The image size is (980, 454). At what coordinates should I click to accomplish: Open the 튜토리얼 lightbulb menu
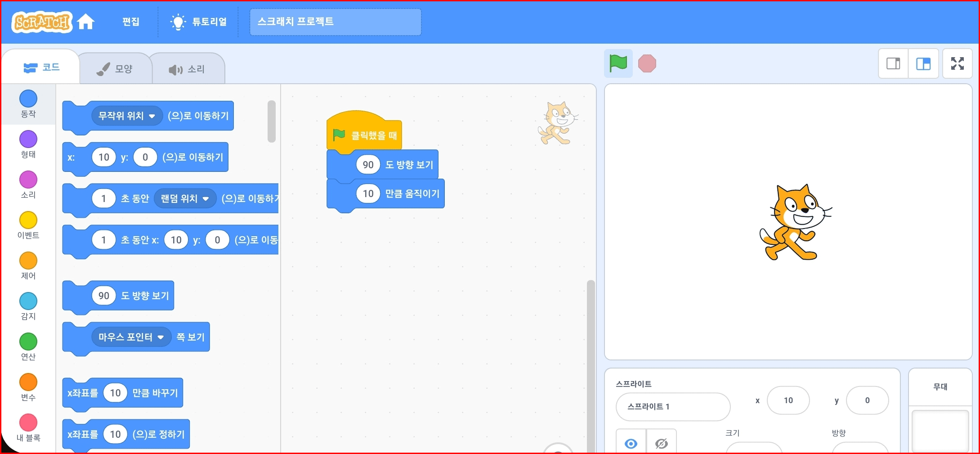tap(198, 22)
